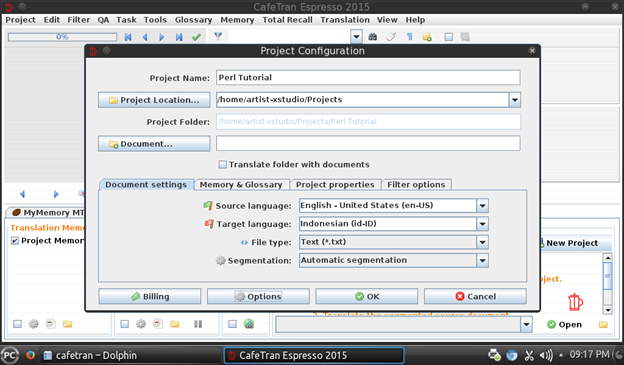Click the 0% progress bar
Screen dimensions: 624x365
coord(62,37)
